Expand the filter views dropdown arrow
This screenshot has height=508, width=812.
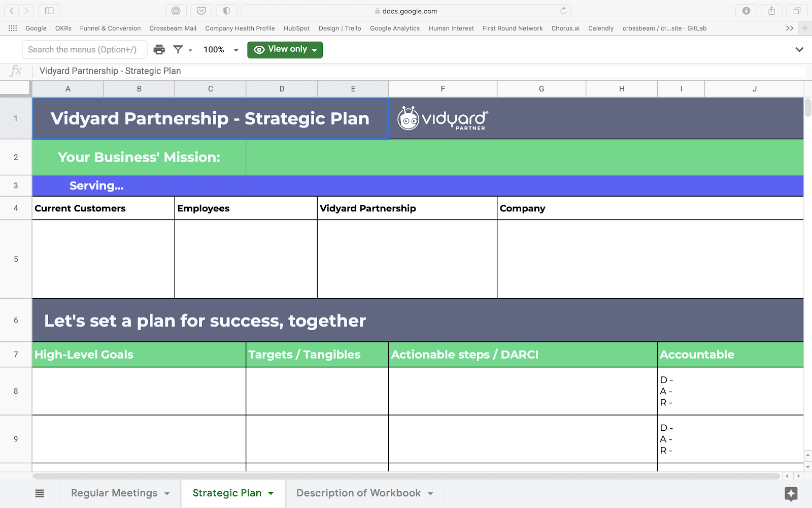pos(190,50)
